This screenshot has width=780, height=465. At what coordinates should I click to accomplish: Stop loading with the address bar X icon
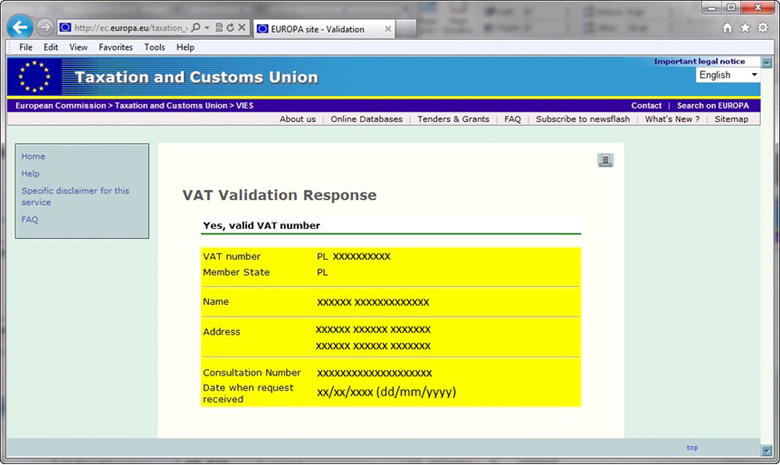click(242, 28)
